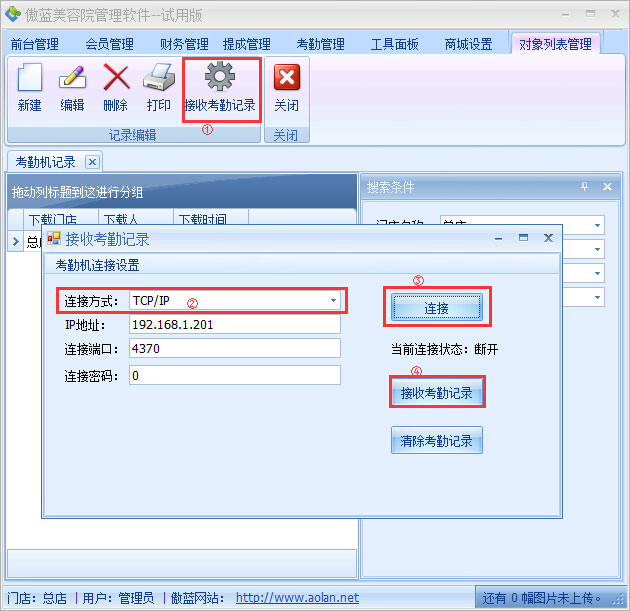Click the 新建 new record icon
The height and width of the screenshot is (611, 630).
click(x=29, y=77)
